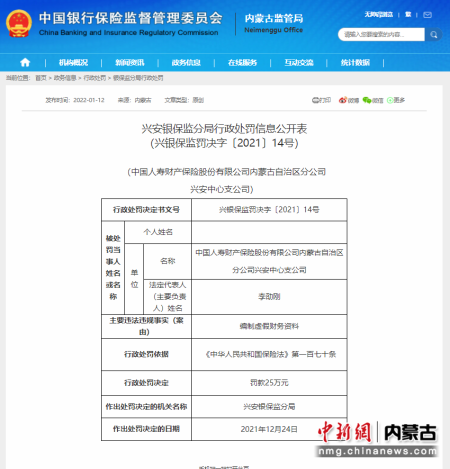
Task: Click the 无障碍浏览 accessibility link
Action: point(379,14)
